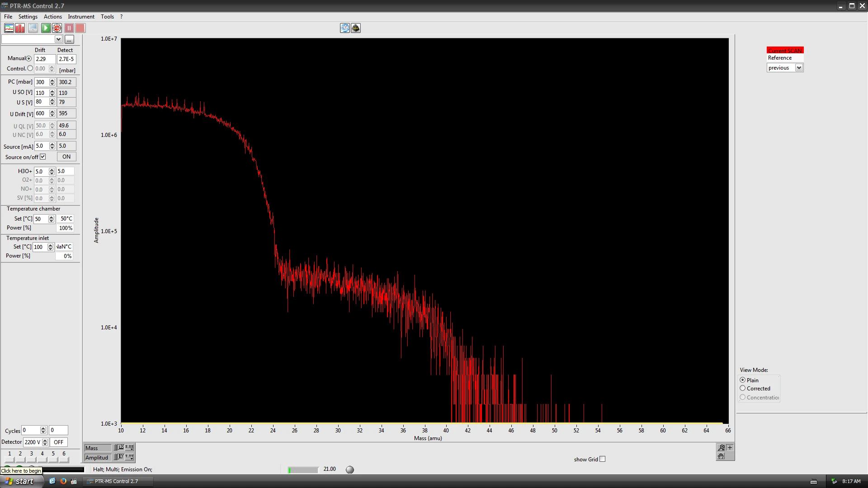Screen dimensions: 868x488
Task: Pause acquisition with the pink pause button
Action: [x=69, y=28]
